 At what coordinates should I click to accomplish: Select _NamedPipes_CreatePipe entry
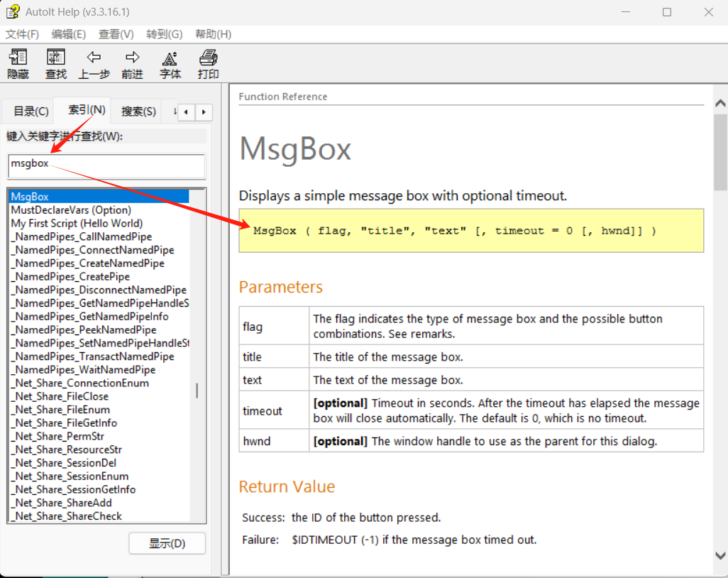coord(70,276)
